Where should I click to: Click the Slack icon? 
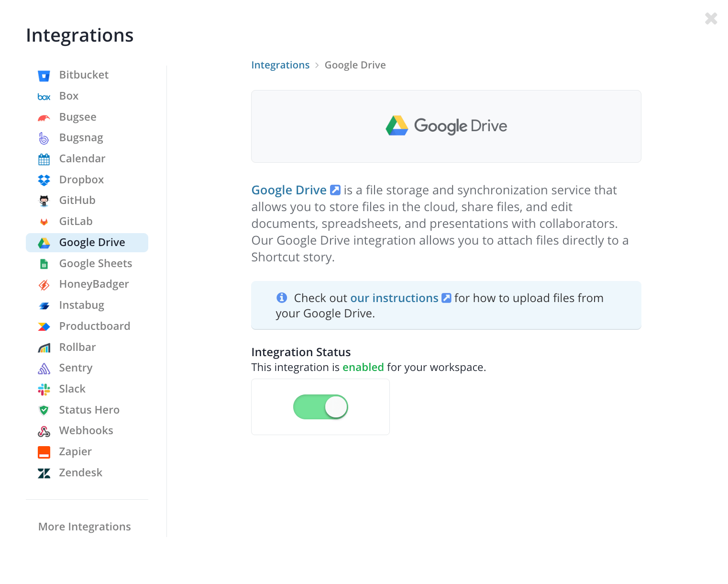coord(44,389)
